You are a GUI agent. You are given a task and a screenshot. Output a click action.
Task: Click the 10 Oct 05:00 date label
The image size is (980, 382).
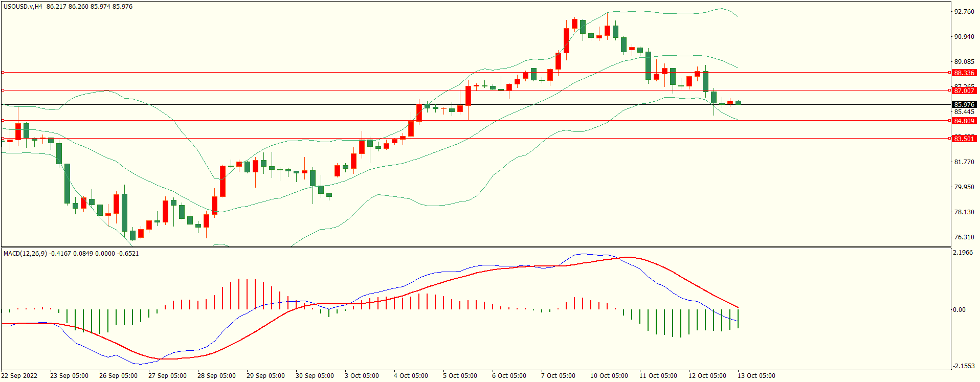(609, 375)
